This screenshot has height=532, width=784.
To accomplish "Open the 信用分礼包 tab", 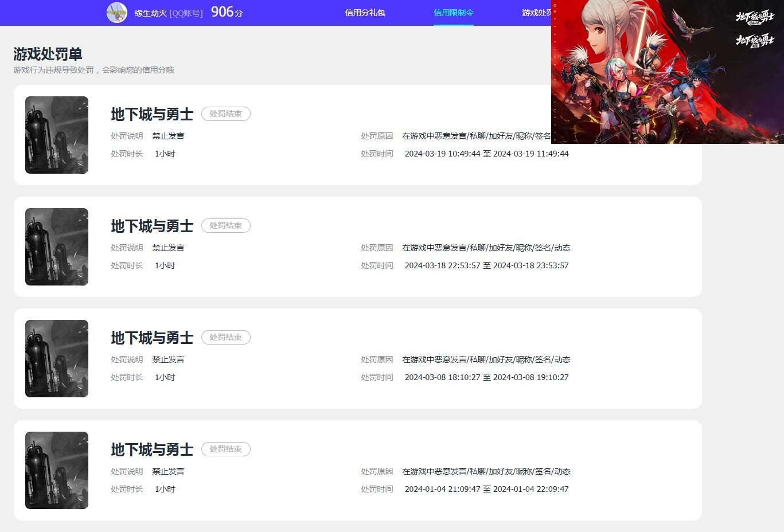I will pyautogui.click(x=365, y=13).
